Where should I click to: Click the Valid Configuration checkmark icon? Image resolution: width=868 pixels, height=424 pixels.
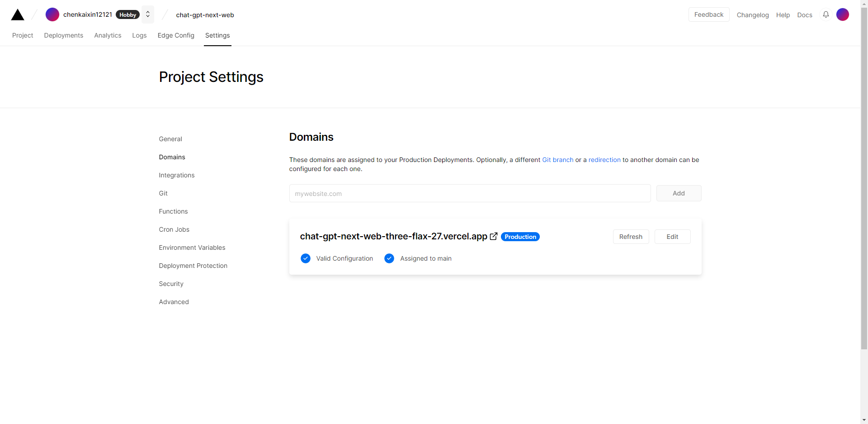coord(306,258)
